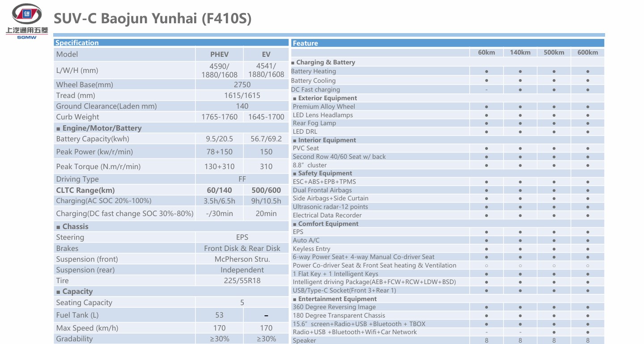Click PHEV peak torque 130+310

219,166
